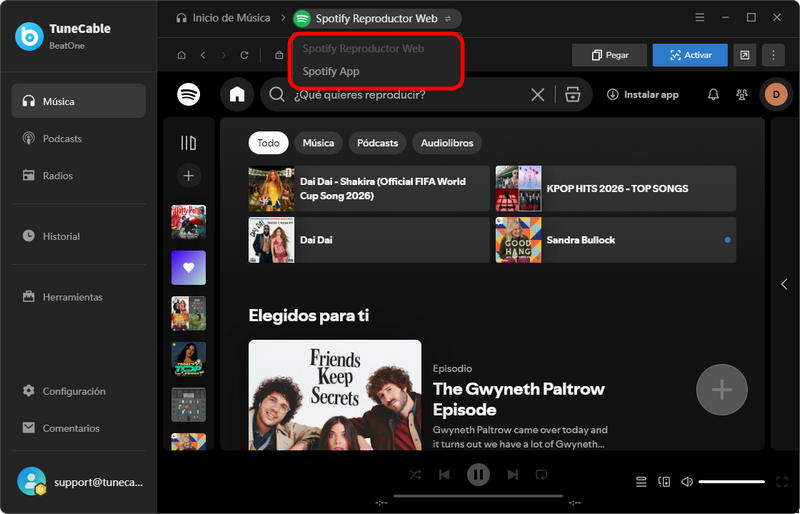Open the Harry Potter library thumbnail

[x=188, y=222]
